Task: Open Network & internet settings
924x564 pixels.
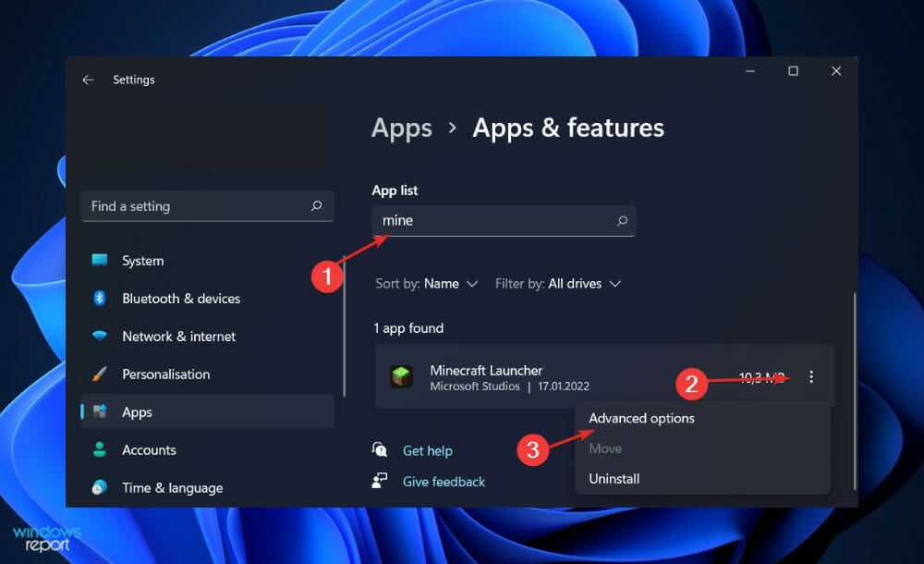Action: pos(207,336)
